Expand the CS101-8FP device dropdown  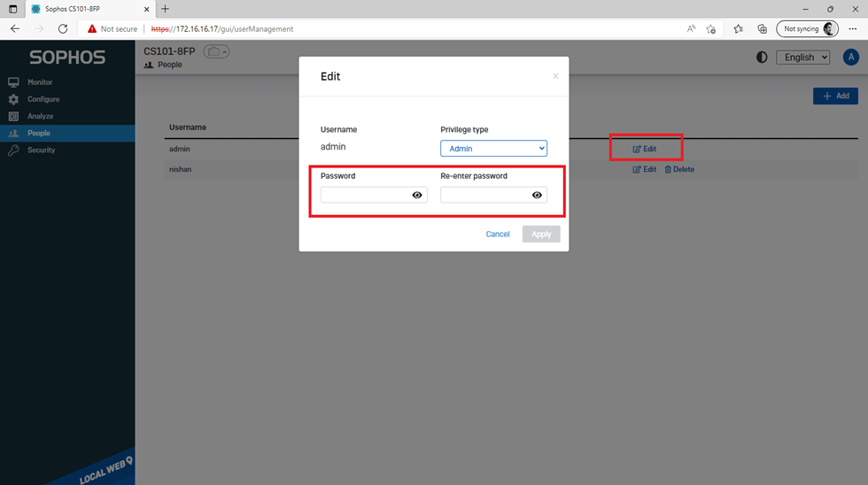pos(217,51)
